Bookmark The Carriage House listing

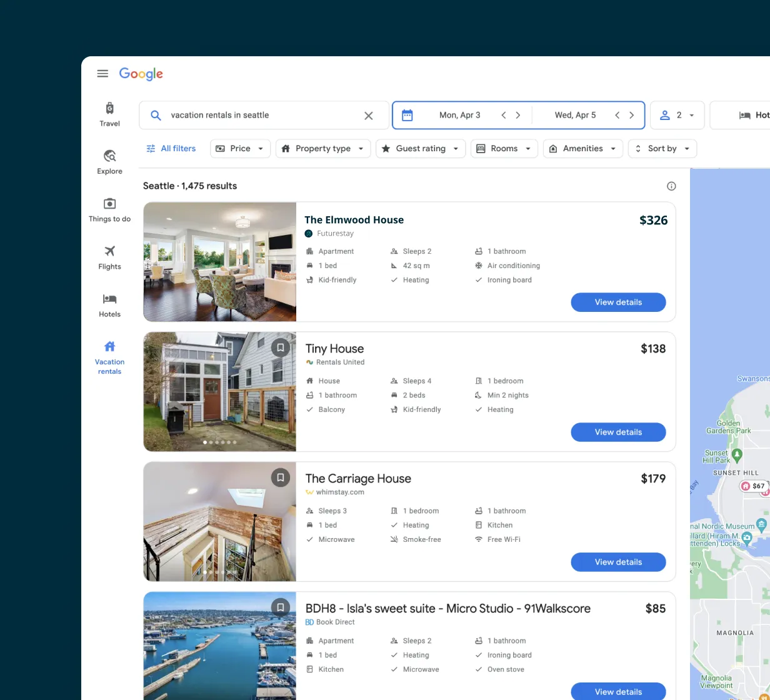tap(281, 477)
